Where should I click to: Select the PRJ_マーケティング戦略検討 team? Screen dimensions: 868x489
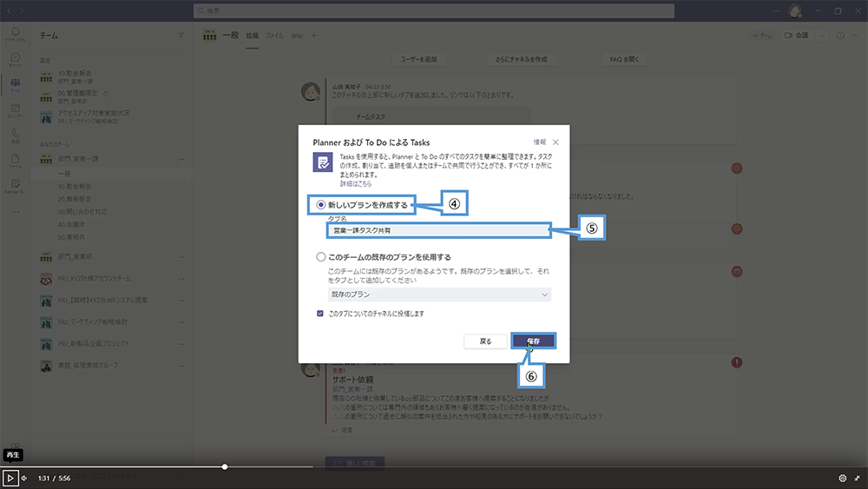tap(93, 321)
